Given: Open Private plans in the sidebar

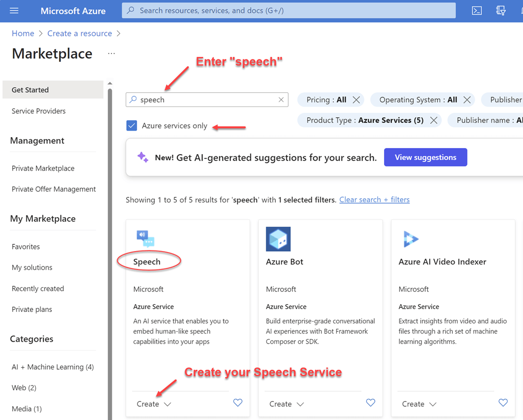Looking at the screenshot, I should 32,309.
